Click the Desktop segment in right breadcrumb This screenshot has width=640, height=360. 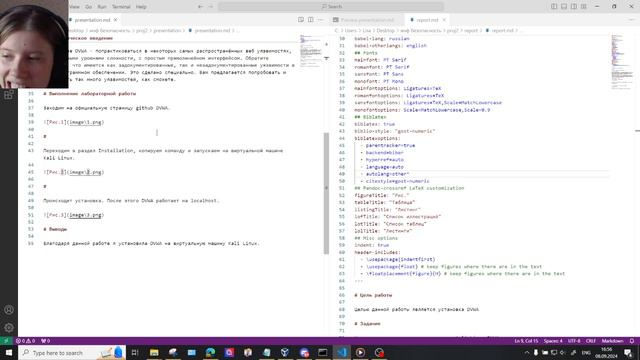386,31
